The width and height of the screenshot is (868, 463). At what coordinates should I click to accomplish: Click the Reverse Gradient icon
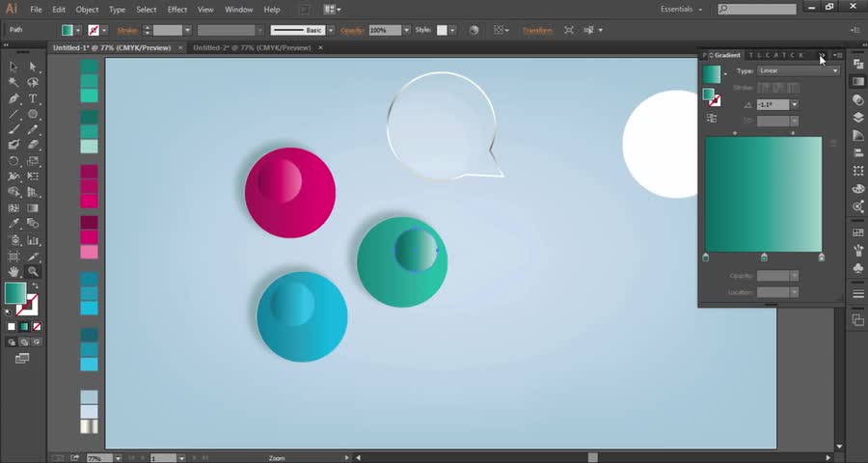pos(712,118)
